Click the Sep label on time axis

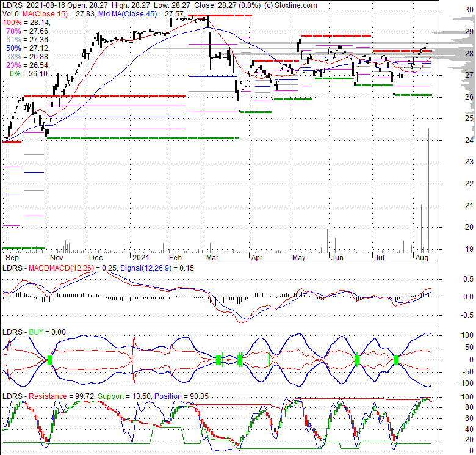(x=12, y=258)
